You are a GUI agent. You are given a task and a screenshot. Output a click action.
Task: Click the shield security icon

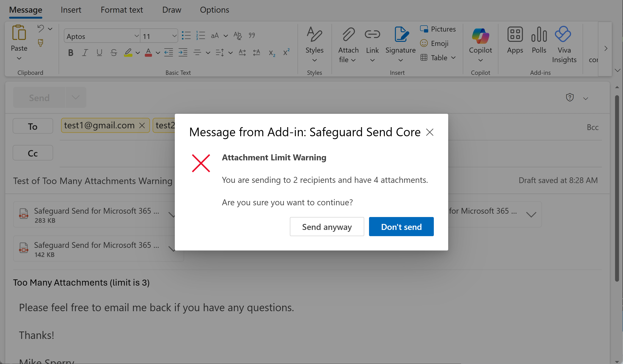(570, 97)
